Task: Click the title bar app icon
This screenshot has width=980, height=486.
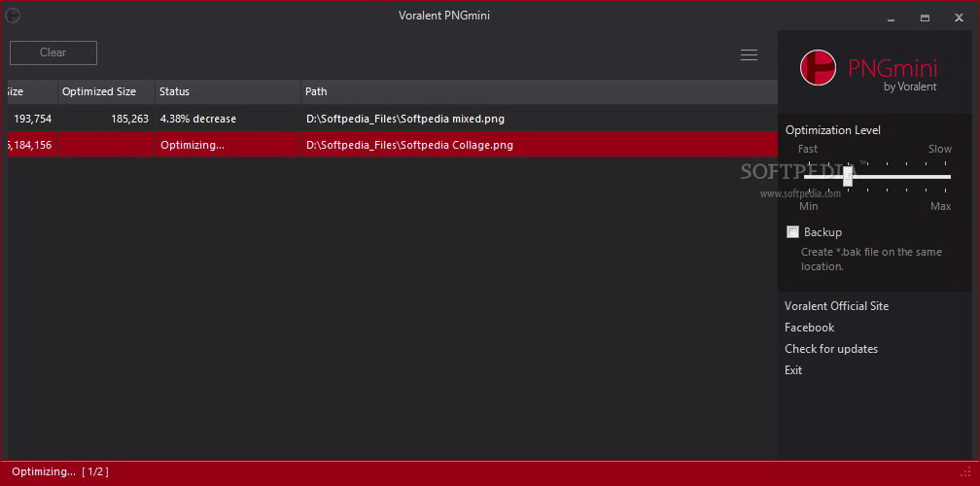Action: click(12, 16)
